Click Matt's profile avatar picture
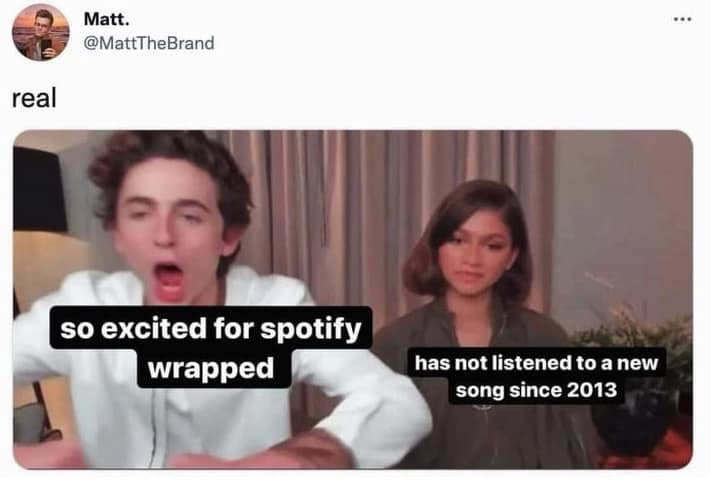The height and width of the screenshot is (490, 720). tap(40, 32)
